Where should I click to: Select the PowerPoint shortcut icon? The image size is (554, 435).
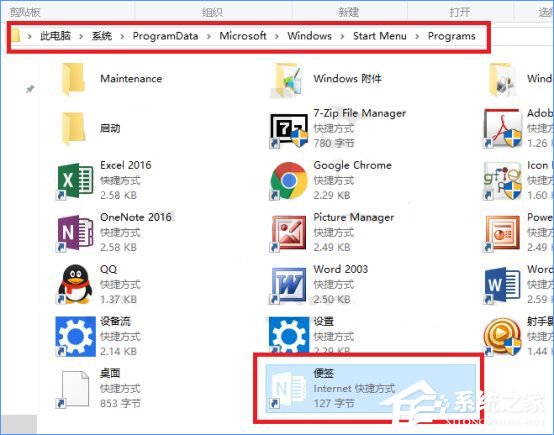click(502, 233)
